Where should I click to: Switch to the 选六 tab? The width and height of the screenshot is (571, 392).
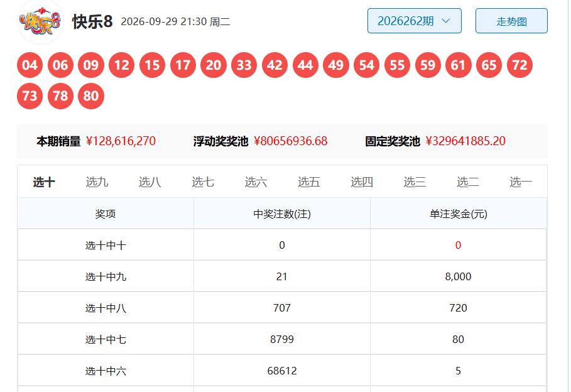(256, 182)
